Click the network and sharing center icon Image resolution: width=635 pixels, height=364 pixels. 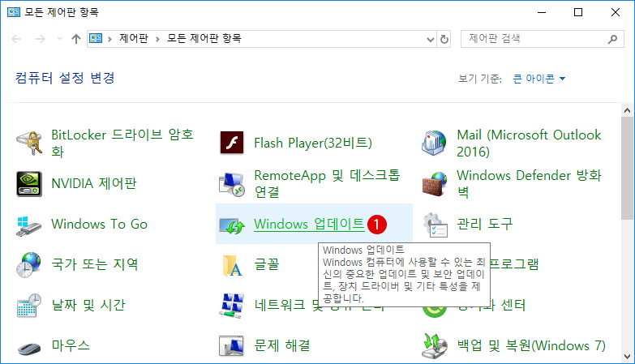pos(232,306)
